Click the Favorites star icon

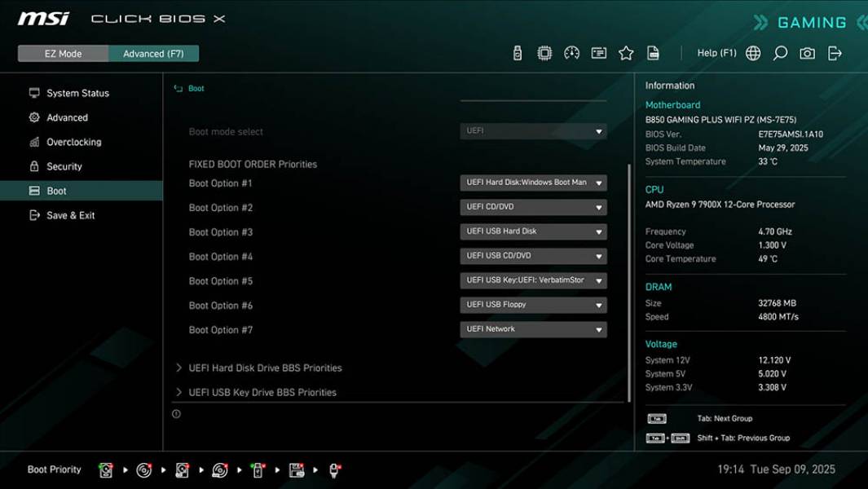[626, 52]
